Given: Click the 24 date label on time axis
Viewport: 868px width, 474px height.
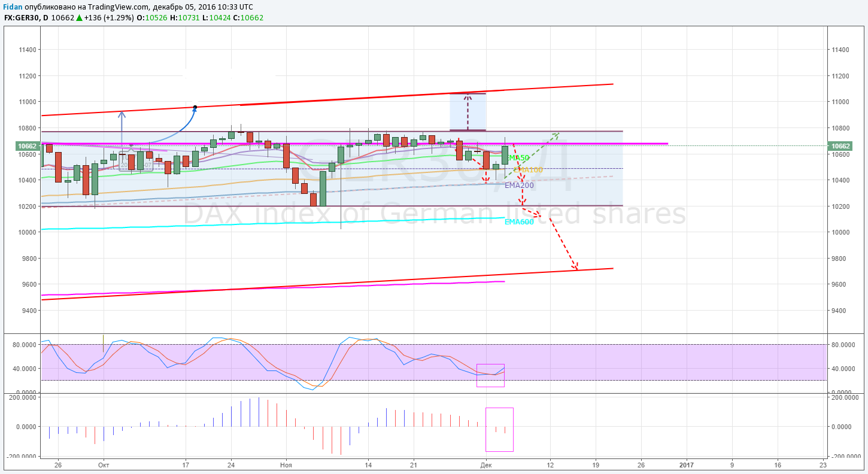Looking at the screenshot, I should tap(231, 464).
